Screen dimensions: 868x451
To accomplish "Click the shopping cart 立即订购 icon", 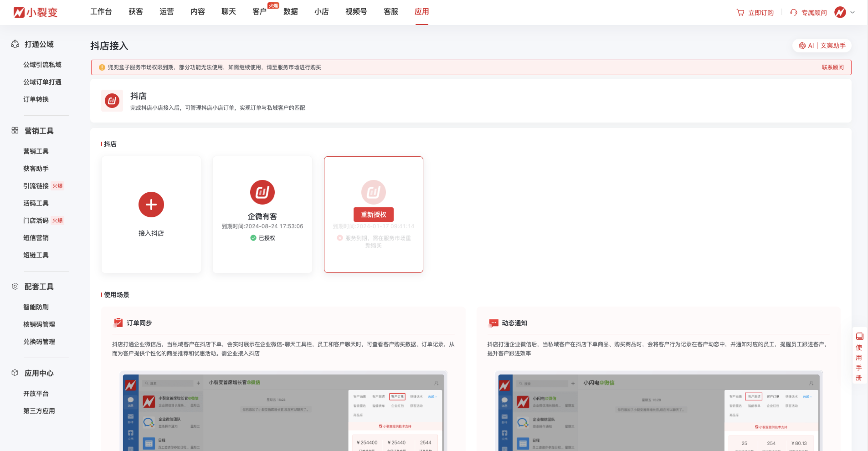I will click(740, 13).
